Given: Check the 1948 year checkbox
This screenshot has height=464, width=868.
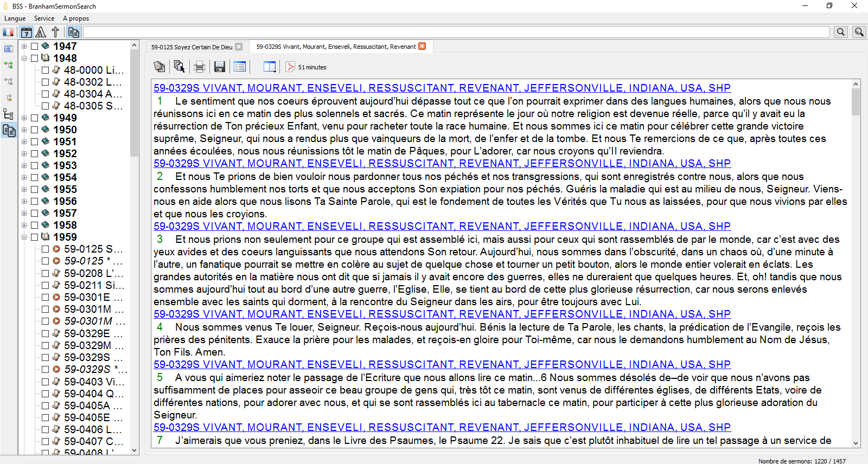Looking at the screenshot, I should (34, 58).
